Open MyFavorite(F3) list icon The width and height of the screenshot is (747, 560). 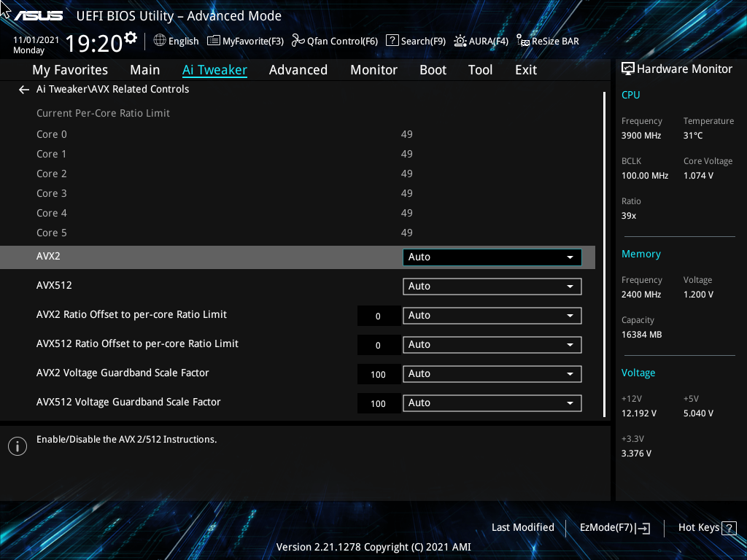click(x=214, y=41)
